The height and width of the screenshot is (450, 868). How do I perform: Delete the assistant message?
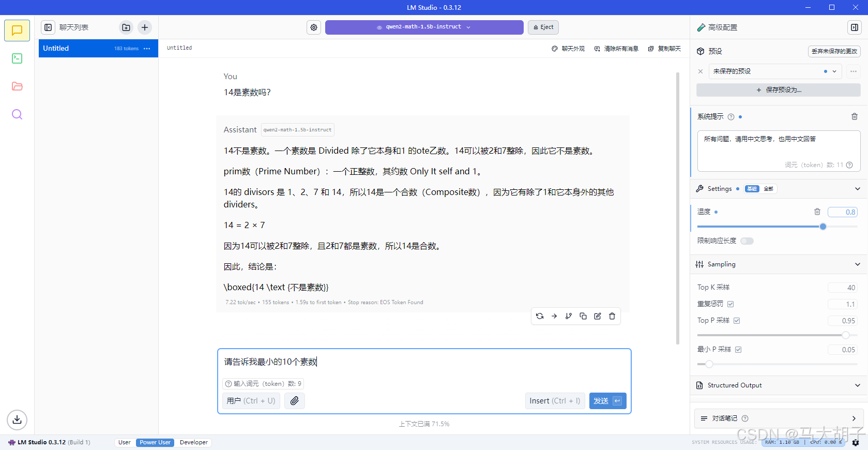click(612, 316)
